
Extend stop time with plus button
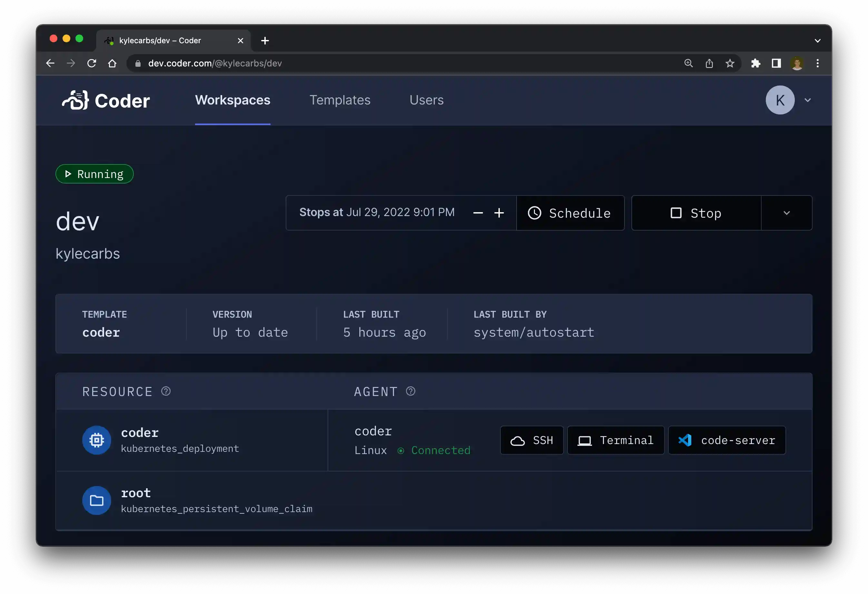coord(499,213)
